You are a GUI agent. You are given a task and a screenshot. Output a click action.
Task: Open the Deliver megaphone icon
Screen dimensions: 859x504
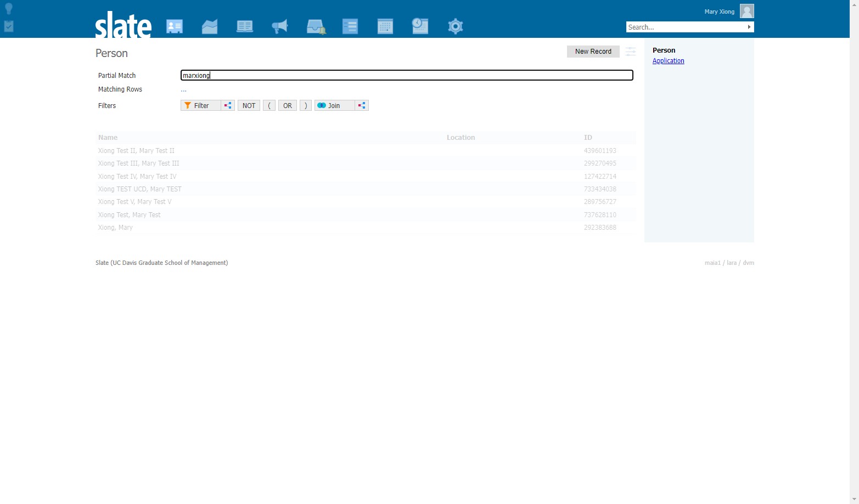pyautogui.click(x=280, y=26)
